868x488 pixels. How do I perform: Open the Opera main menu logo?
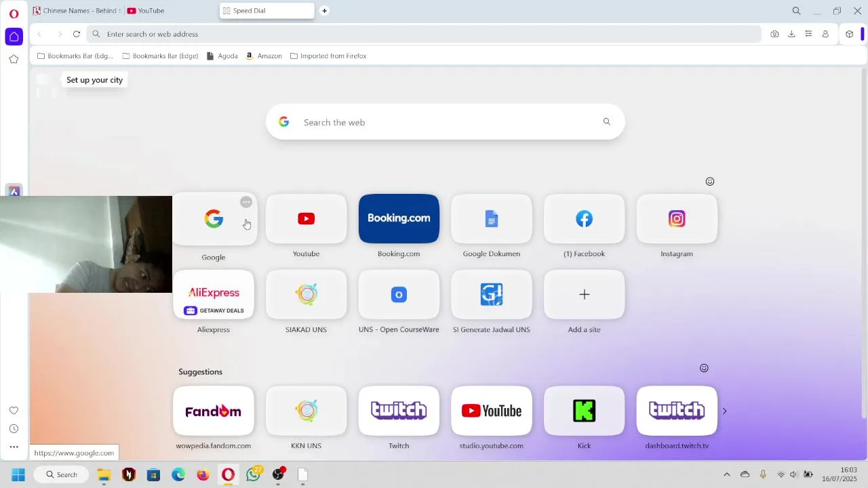point(14,14)
